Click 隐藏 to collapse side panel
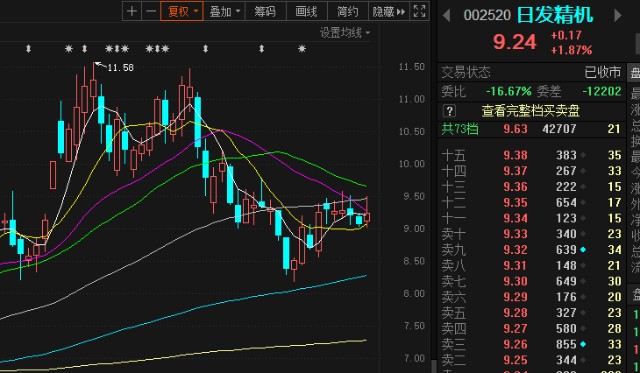The width and height of the screenshot is (640, 373). tap(389, 11)
